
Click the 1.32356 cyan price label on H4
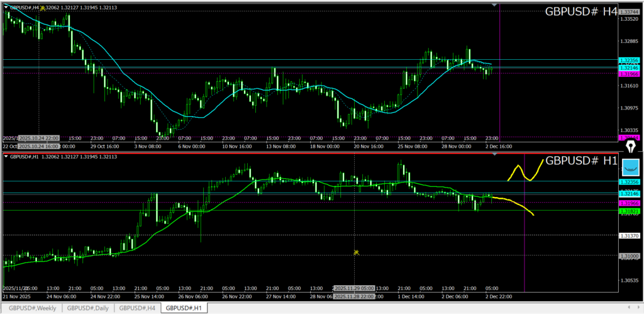(629, 60)
